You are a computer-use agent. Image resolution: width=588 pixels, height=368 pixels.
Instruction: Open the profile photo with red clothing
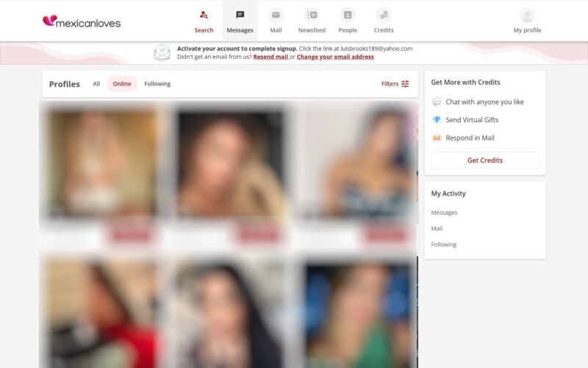coord(102,314)
